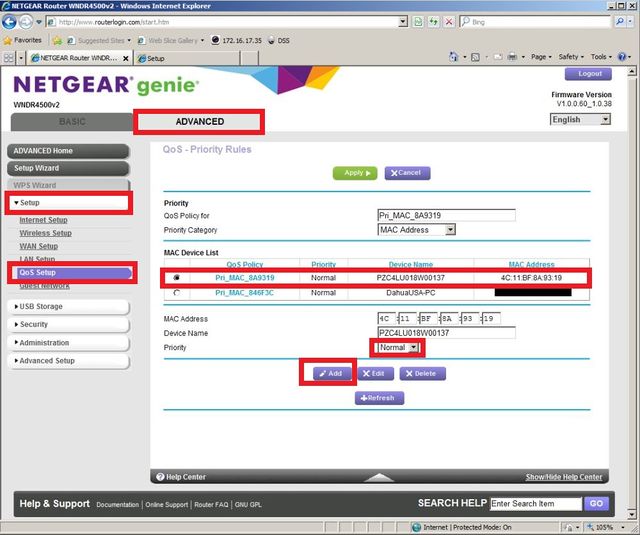Select the Pri_MAC_846F3C radio button
640x535 pixels.
(176, 293)
